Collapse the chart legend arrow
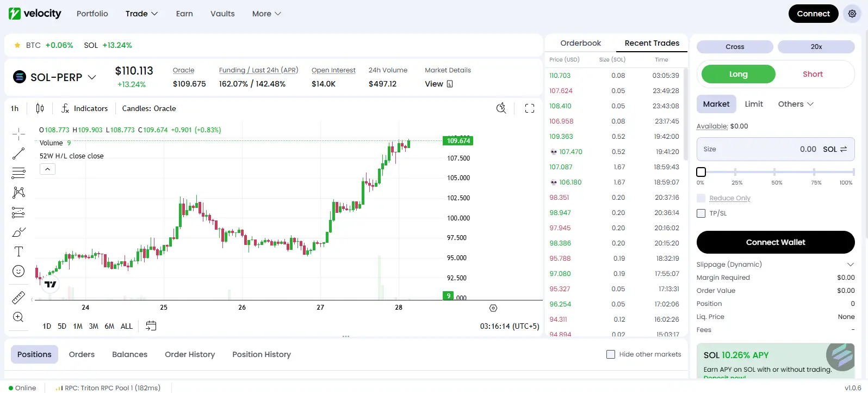 pyautogui.click(x=47, y=169)
